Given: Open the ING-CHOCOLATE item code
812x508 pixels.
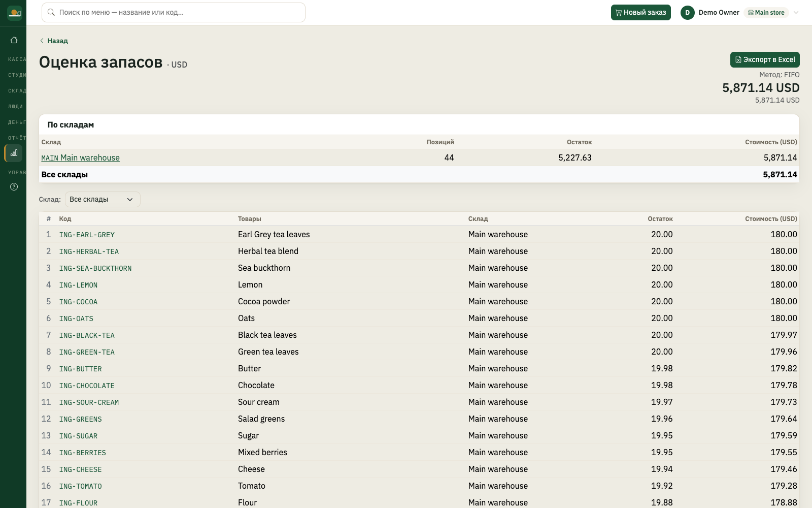Looking at the screenshot, I should tap(87, 386).
